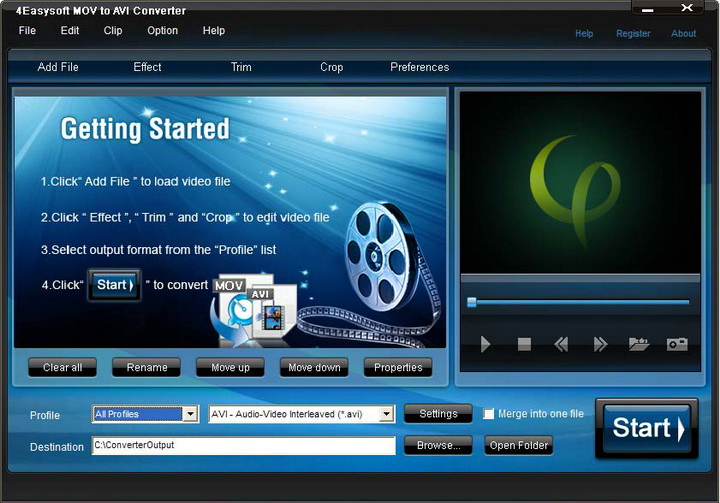Fast forward with the double-right arrow icon
Screen dimensions: 720x503
pos(600,344)
